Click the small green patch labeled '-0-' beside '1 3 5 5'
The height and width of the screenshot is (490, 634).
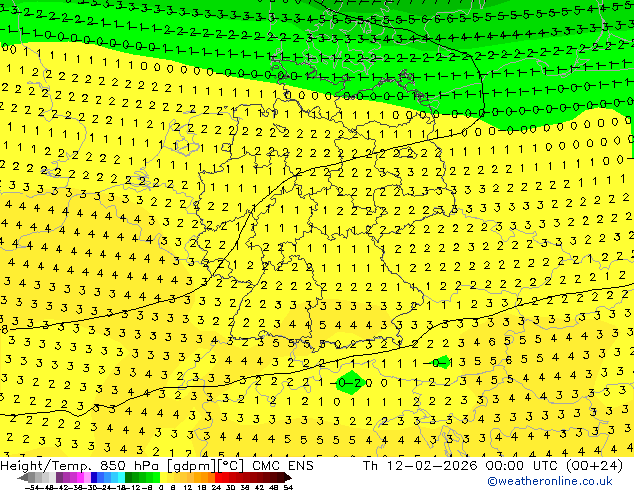click(440, 362)
